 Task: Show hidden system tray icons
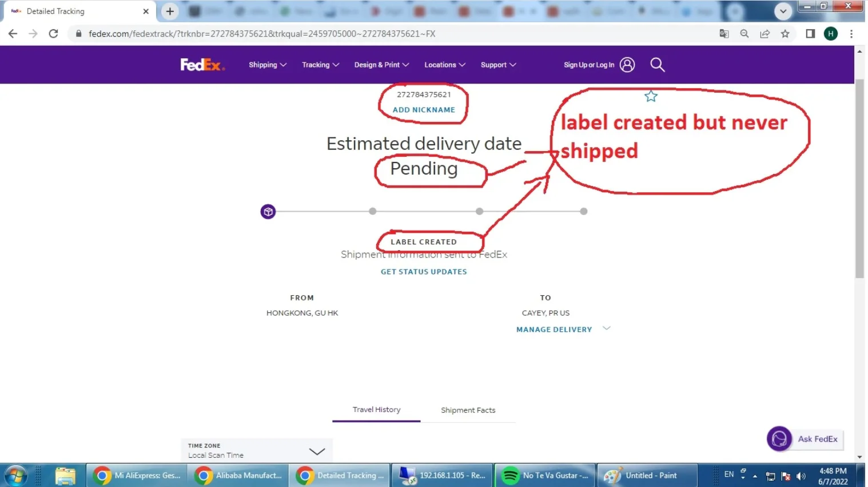[x=755, y=476]
